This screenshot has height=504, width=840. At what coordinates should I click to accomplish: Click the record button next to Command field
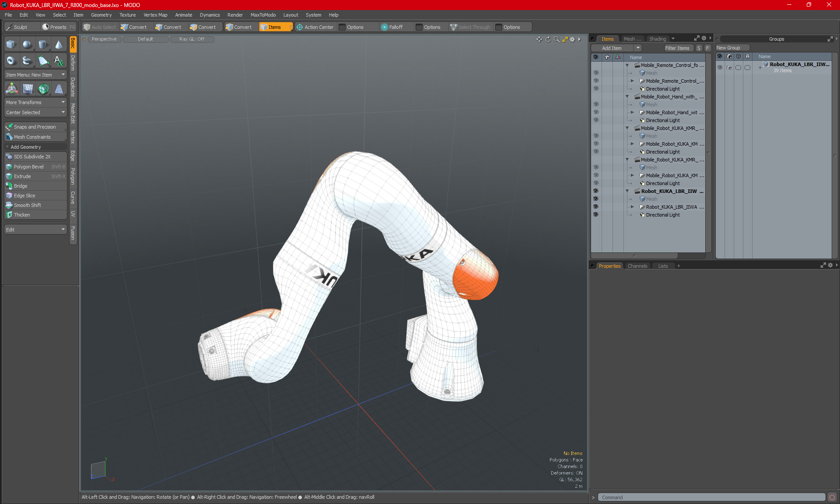tap(832, 497)
